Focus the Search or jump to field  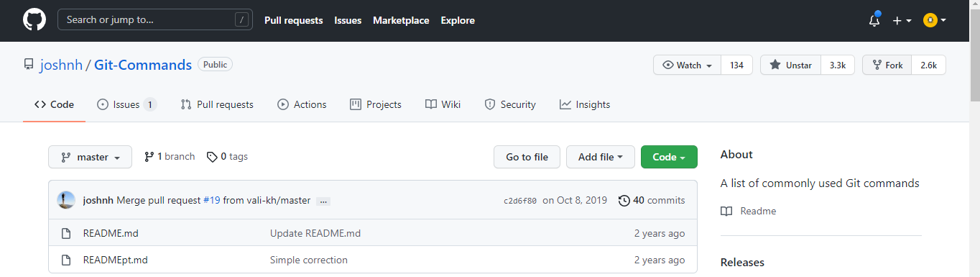point(155,20)
